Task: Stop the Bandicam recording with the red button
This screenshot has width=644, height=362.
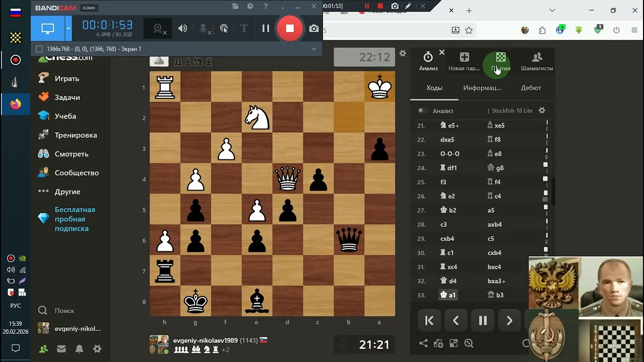Action: 290,29
